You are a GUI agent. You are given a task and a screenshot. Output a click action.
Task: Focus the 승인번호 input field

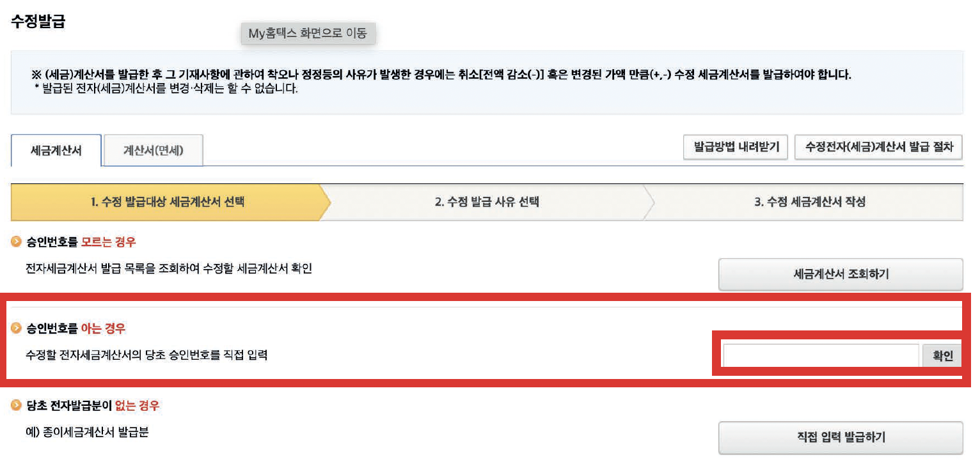click(821, 356)
